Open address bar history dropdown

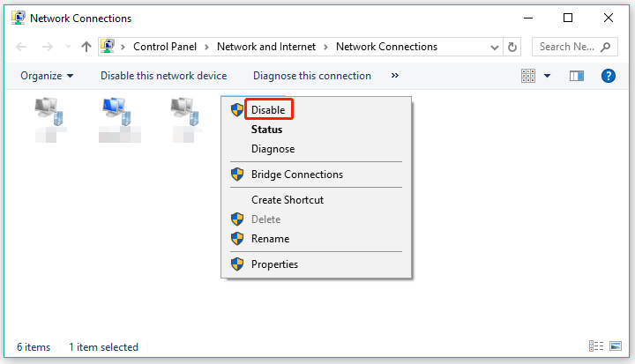tap(494, 48)
